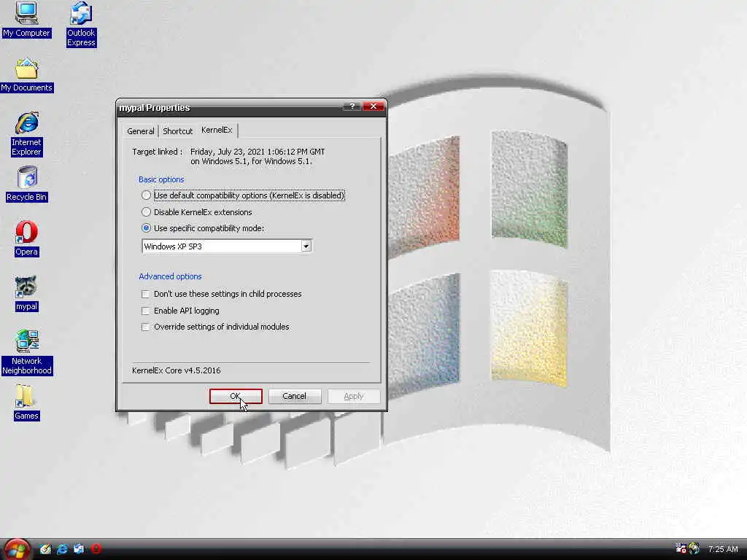Click the 'Basic options' heading
The height and width of the screenshot is (560, 747).
click(161, 179)
